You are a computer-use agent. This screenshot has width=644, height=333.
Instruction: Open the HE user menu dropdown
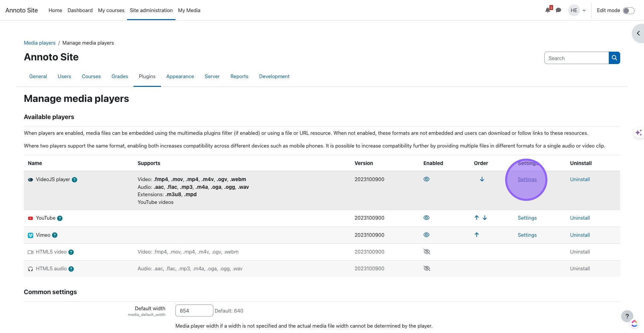tap(577, 10)
